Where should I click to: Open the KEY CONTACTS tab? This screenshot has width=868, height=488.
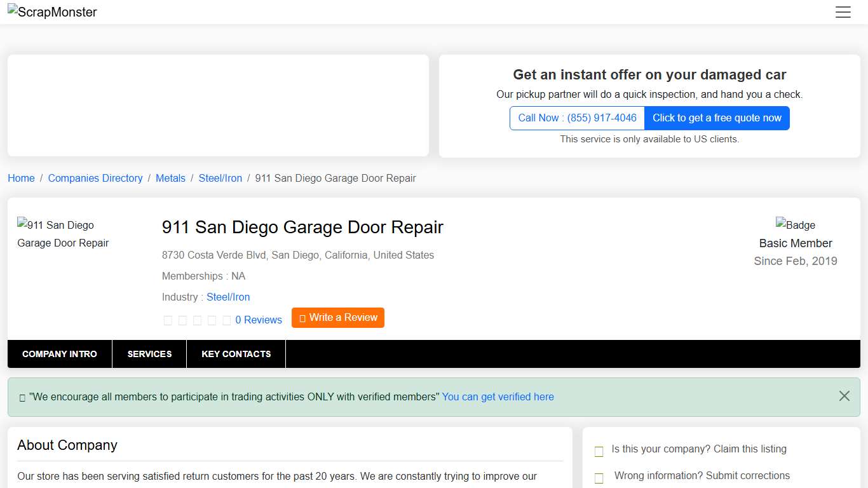point(236,354)
